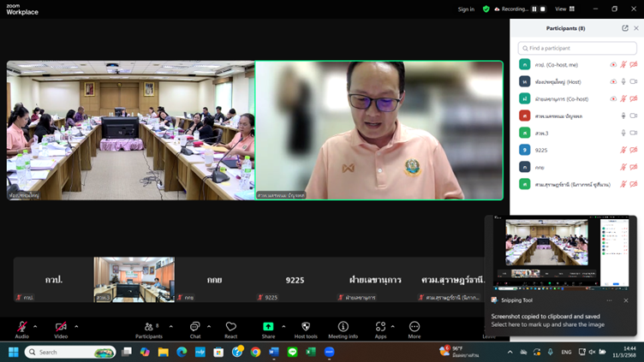644x362 pixels.
Task: Pop out the Participants panel
Action: [625, 28]
